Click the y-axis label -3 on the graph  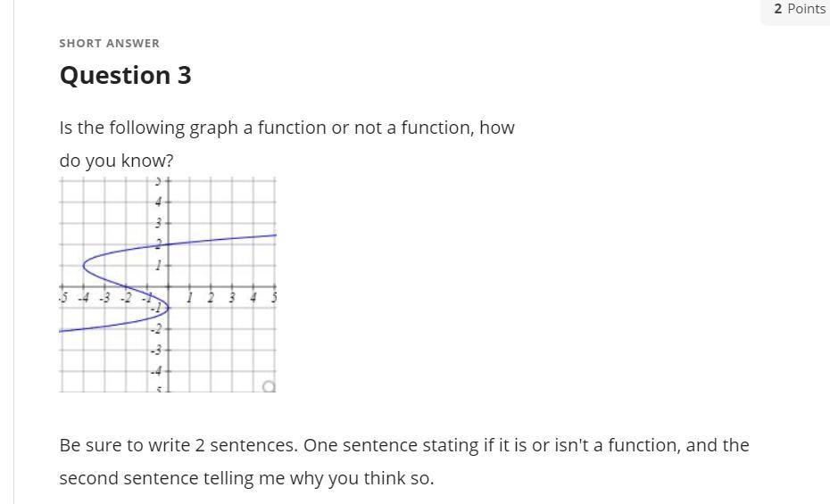(155, 350)
